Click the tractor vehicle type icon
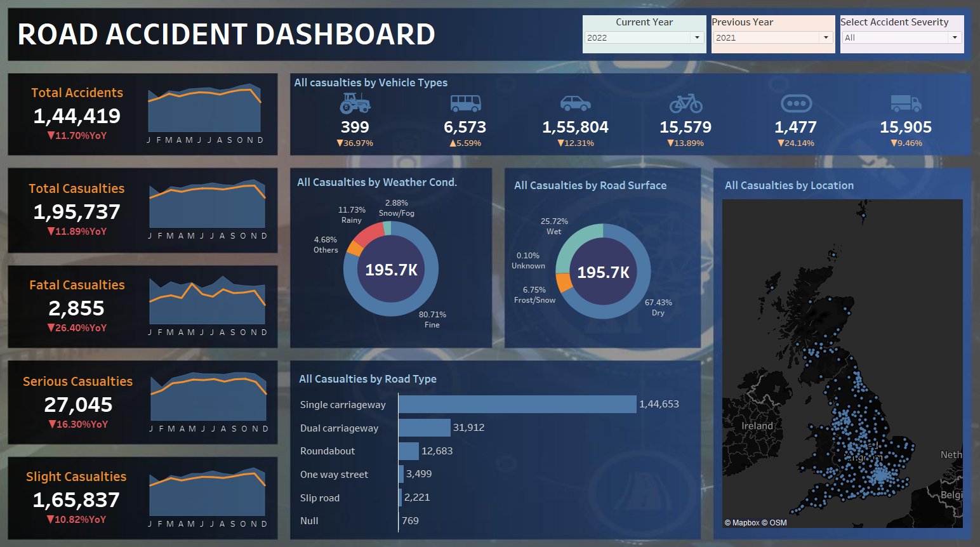 (x=355, y=103)
